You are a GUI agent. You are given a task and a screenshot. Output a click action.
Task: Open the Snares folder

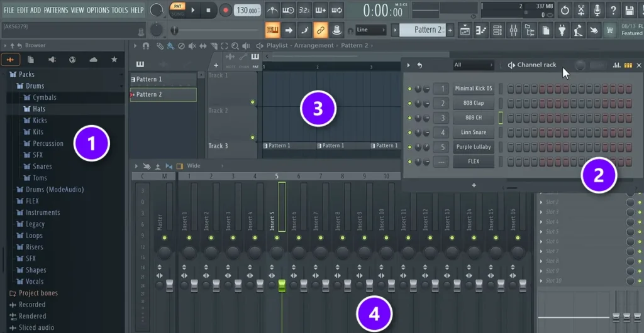[x=42, y=166]
